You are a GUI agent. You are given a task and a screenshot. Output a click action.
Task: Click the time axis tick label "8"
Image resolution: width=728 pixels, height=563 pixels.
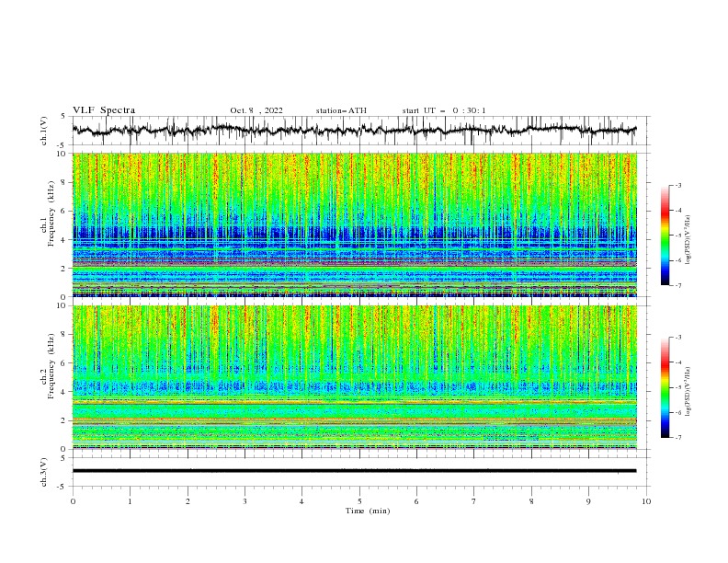[531, 501]
